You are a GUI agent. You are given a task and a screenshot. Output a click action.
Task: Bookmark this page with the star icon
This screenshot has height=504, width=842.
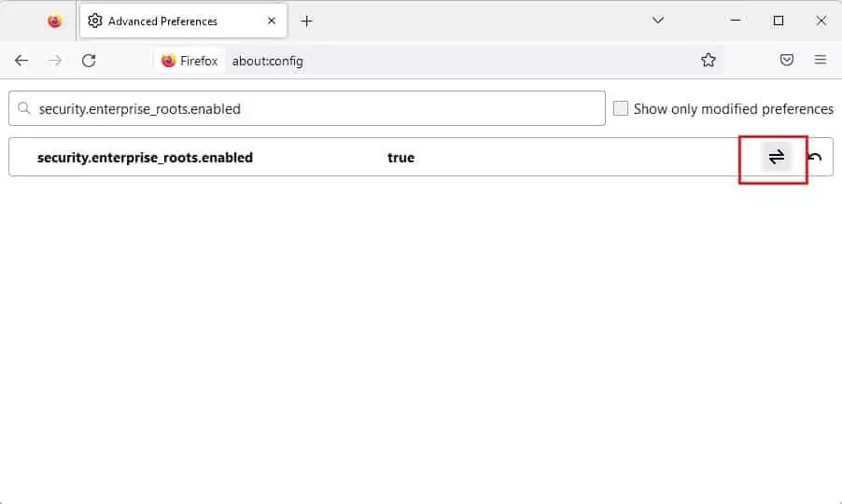pyautogui.click(x=708, y=60)
